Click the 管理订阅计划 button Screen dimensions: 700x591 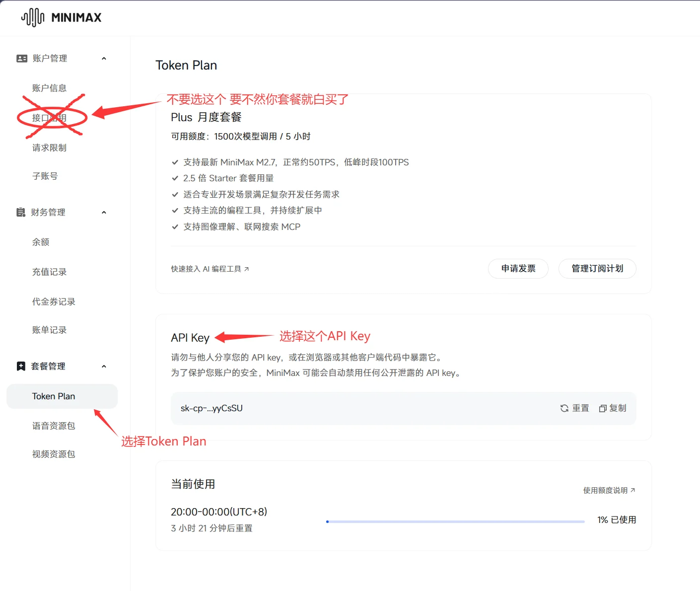597,269
